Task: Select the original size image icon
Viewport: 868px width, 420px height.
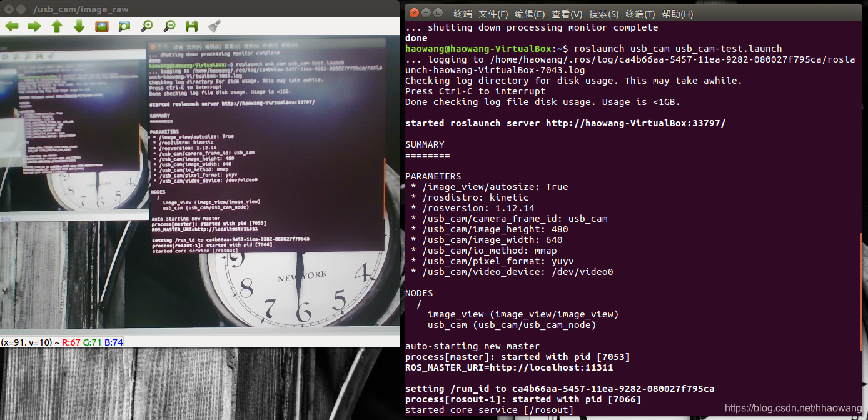Action: pos(101,26)
